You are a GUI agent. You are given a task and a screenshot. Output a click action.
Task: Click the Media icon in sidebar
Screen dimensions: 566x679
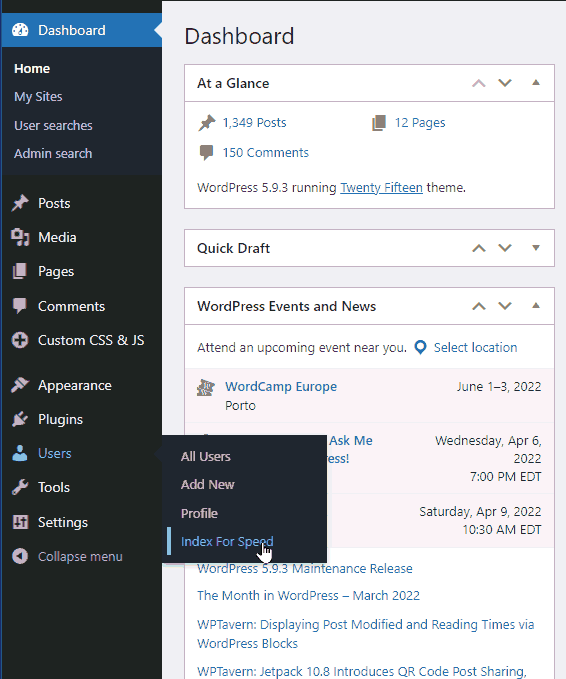pyautogui.click(x=20, y=237)
